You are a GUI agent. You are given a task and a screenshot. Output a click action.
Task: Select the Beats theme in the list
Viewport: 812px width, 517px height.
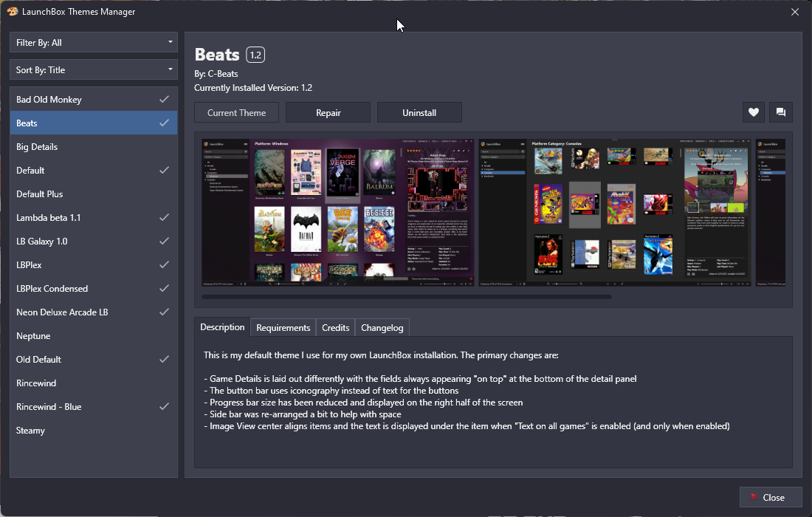94,123
